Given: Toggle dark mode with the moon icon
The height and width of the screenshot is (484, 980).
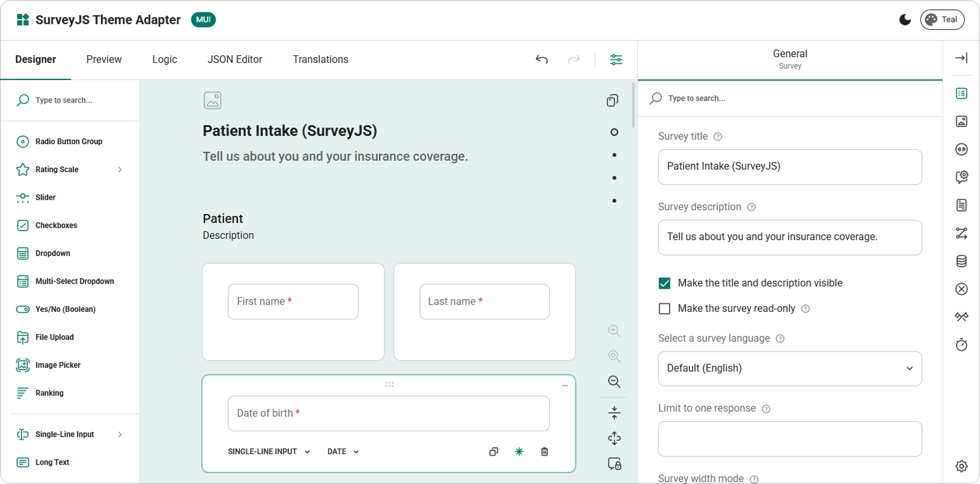Looking at the screenshot, I should click(905, 20).
